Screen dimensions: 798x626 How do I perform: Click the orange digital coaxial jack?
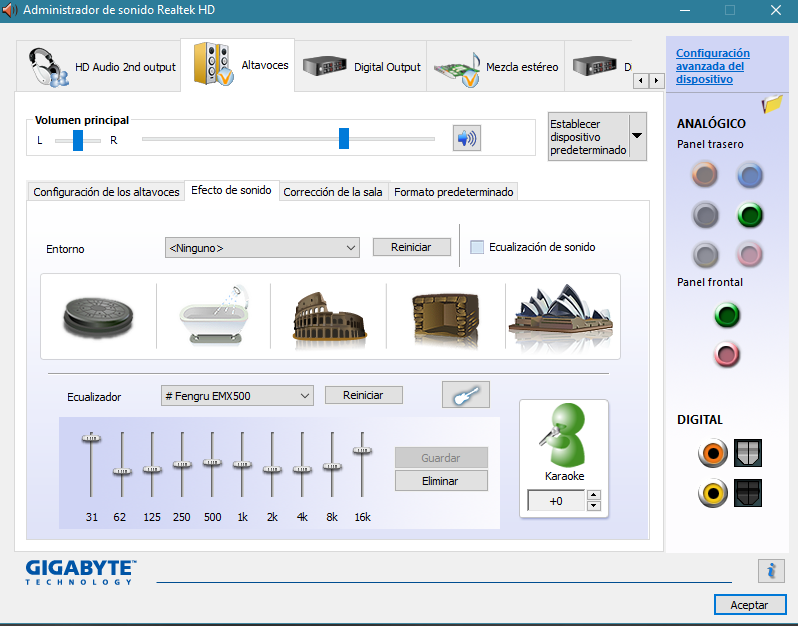point(713,452)
